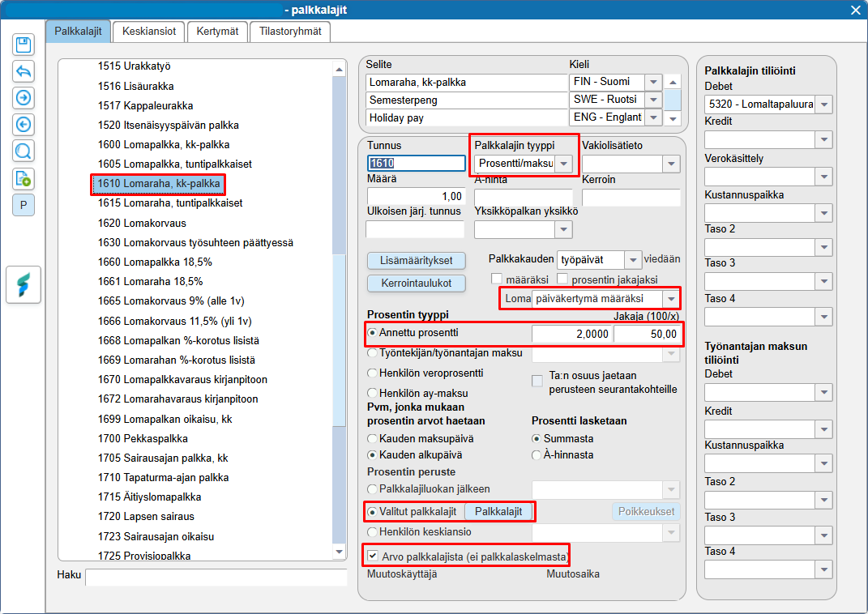Click the Tunnus field containing 1610
868x614 pixels.
click(417, 163)
